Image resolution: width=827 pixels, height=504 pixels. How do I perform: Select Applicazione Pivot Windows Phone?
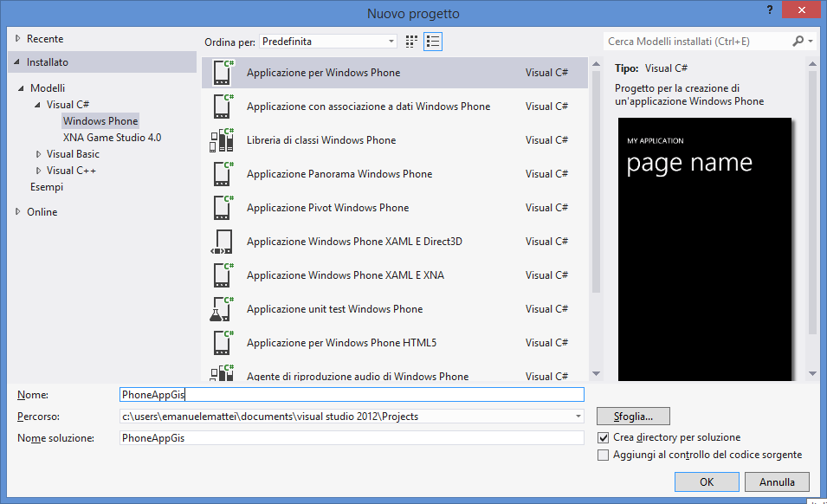click(x=395, y=207)
